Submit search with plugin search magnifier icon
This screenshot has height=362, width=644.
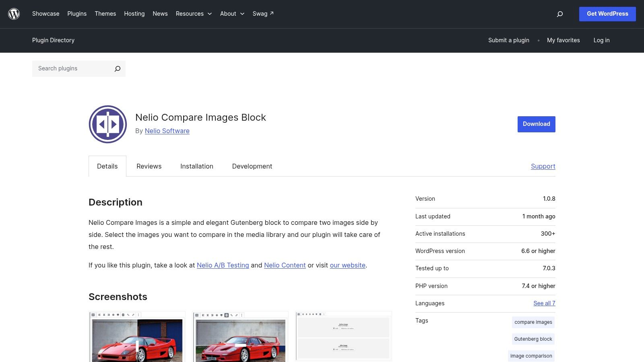[x=117, y=69]
